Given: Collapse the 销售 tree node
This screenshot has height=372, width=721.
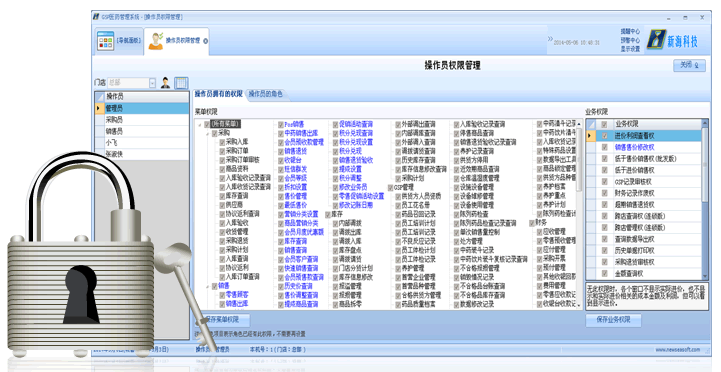Looking at the screenshot, I should (x=207, y=286).
